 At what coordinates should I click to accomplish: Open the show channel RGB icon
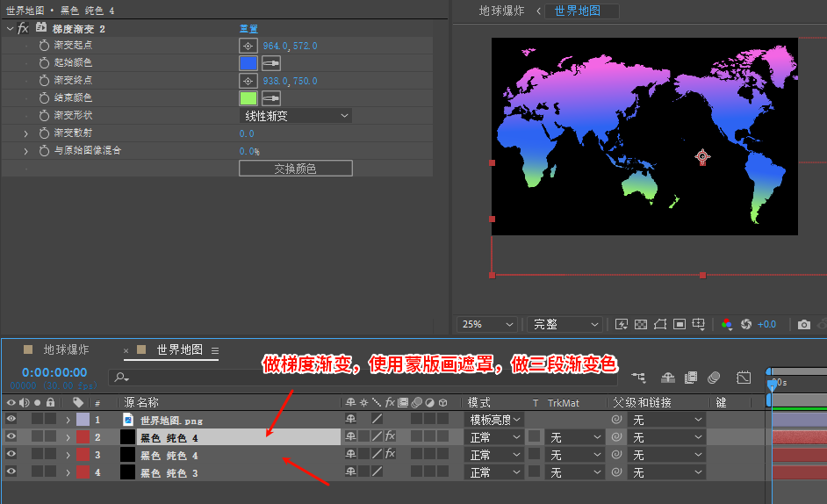click(727, 324)
